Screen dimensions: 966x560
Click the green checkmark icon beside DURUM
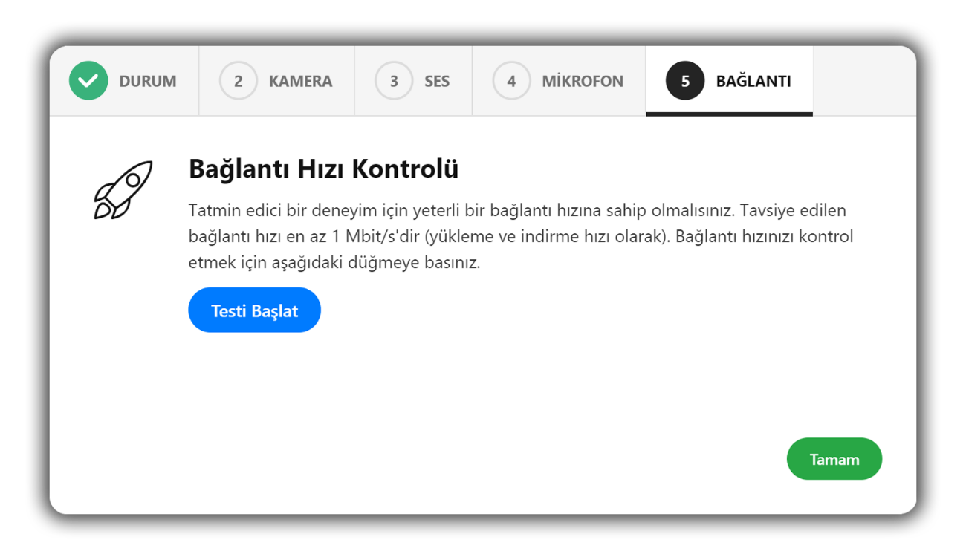click(x=88, y=81)
